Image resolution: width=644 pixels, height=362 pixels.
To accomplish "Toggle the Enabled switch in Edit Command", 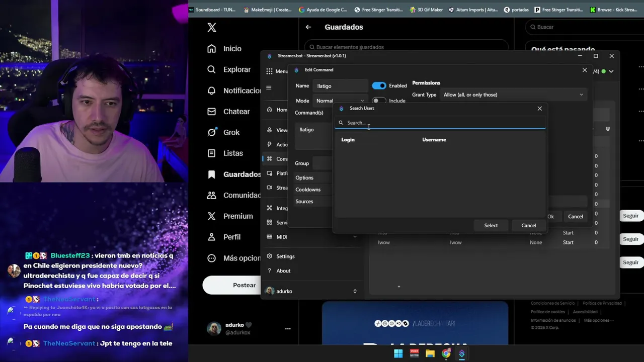I will (x=379, y=86).
